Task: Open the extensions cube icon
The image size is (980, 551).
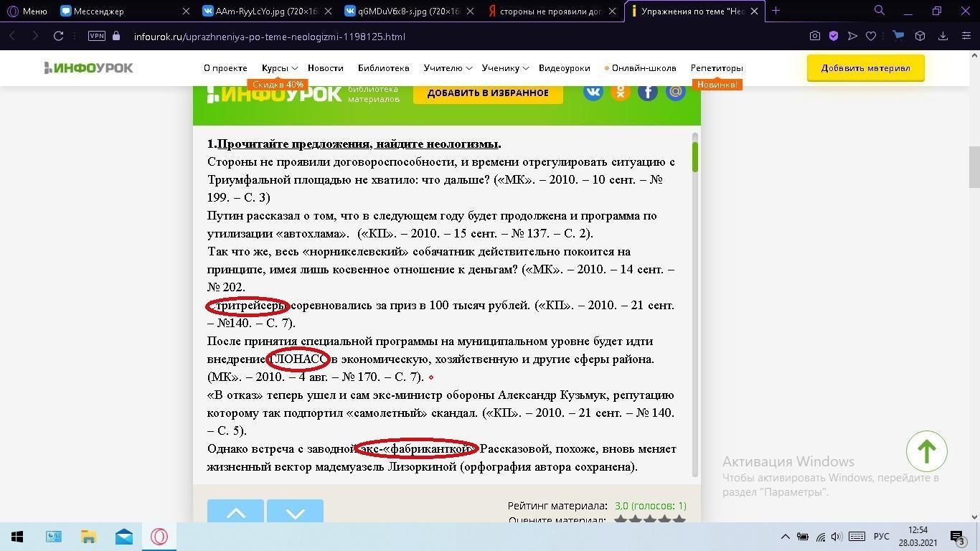Action: (x=920, y=36)
